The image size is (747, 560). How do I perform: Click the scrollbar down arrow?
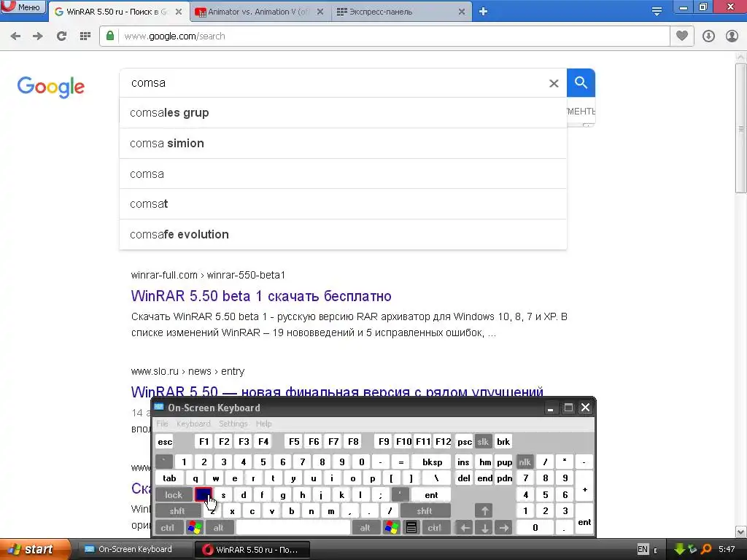tap(741, 532)
